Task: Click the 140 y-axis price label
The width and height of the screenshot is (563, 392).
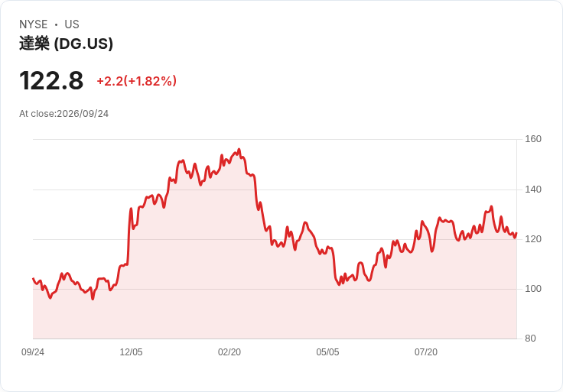Action: (533, 190)
